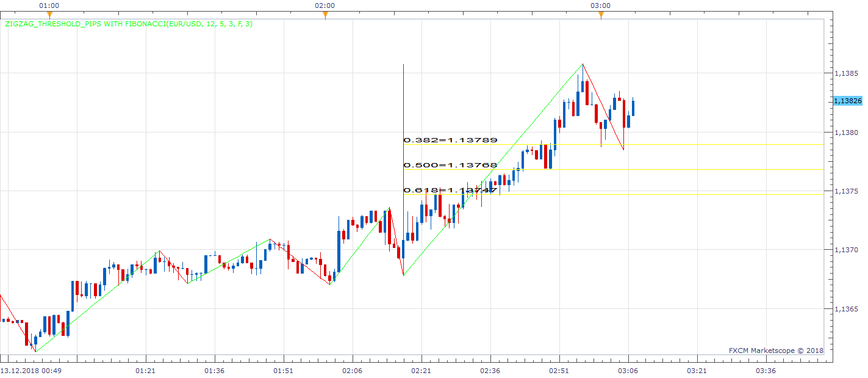This screenshot has width=868, height=378.
Task: Click the 01:00 top timescale label
Action: coord(49,5)
